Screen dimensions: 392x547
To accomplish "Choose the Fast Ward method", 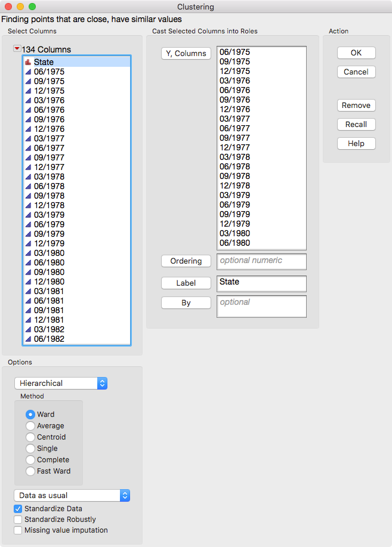I will point(30,471).
